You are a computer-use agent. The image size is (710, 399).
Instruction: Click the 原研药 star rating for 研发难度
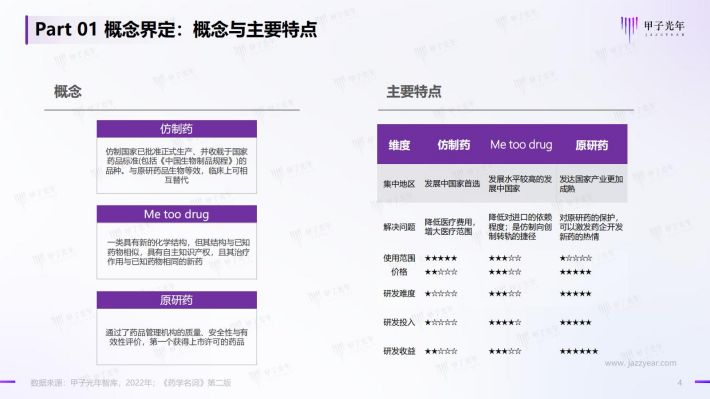pos(576,294)
